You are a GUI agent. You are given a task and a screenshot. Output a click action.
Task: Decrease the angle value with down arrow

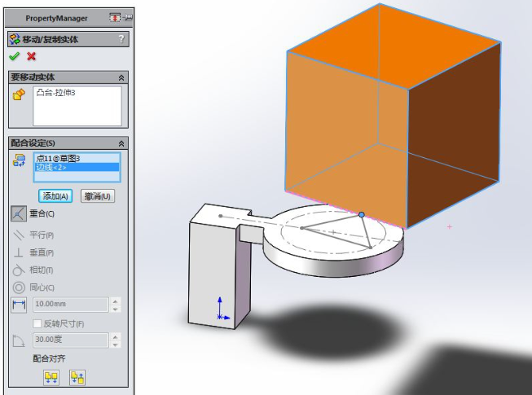(x=116, y=345)
